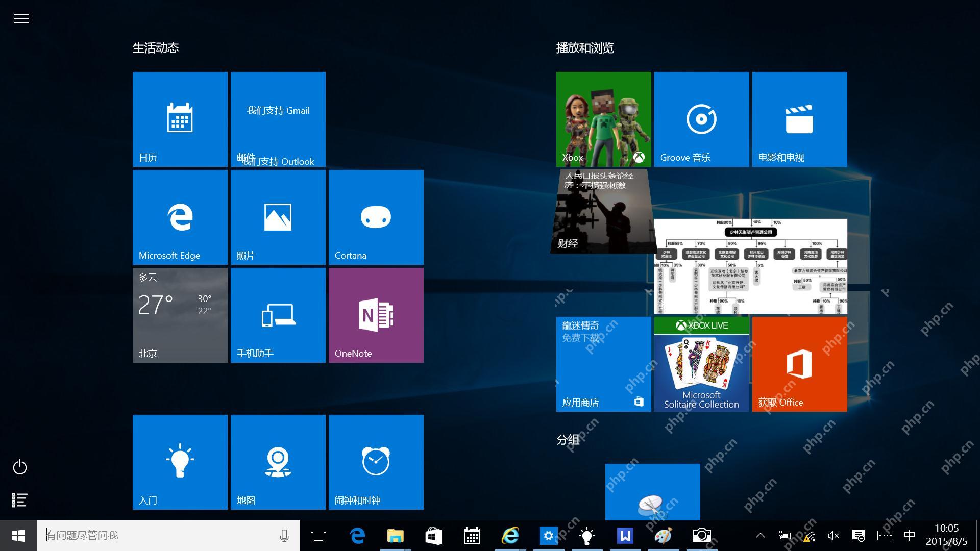
Task: Open the lightbulb Get Started taskbar icon
Action: tap(587, 536)
